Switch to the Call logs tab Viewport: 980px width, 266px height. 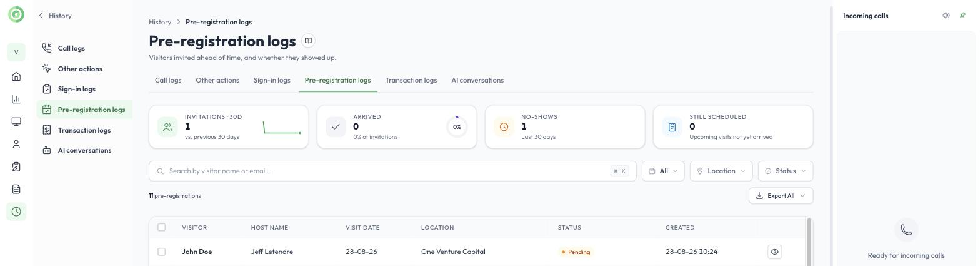coord(168,80)
